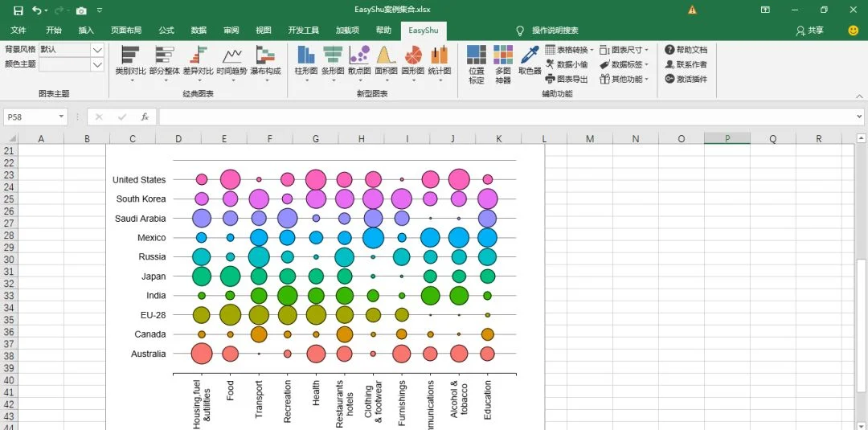The height and width of the screenshot is (430, 868).
Task: Open the 其他功能 other functions dropdown
Action: click(x=624, y=79)
